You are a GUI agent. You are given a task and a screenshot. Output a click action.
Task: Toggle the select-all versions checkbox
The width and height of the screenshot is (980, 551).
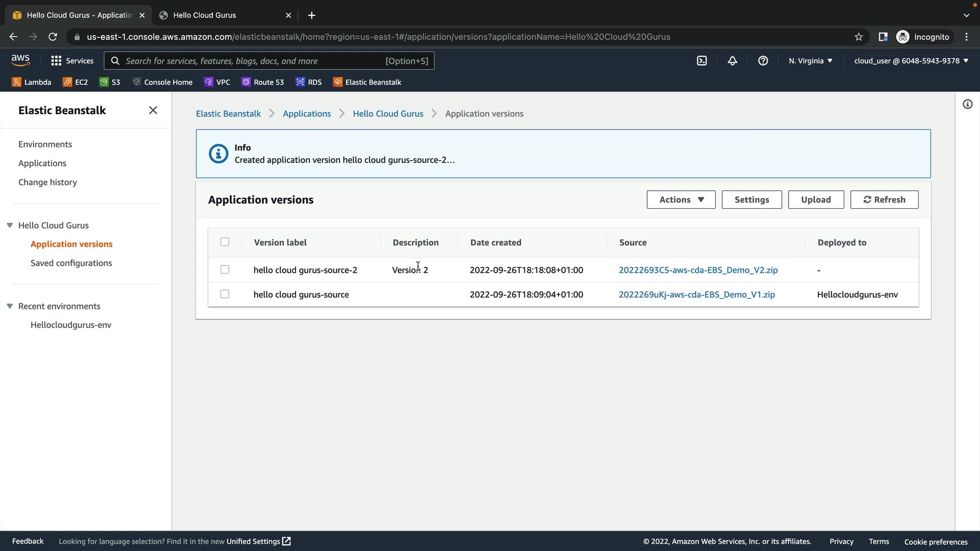point(225,242)
